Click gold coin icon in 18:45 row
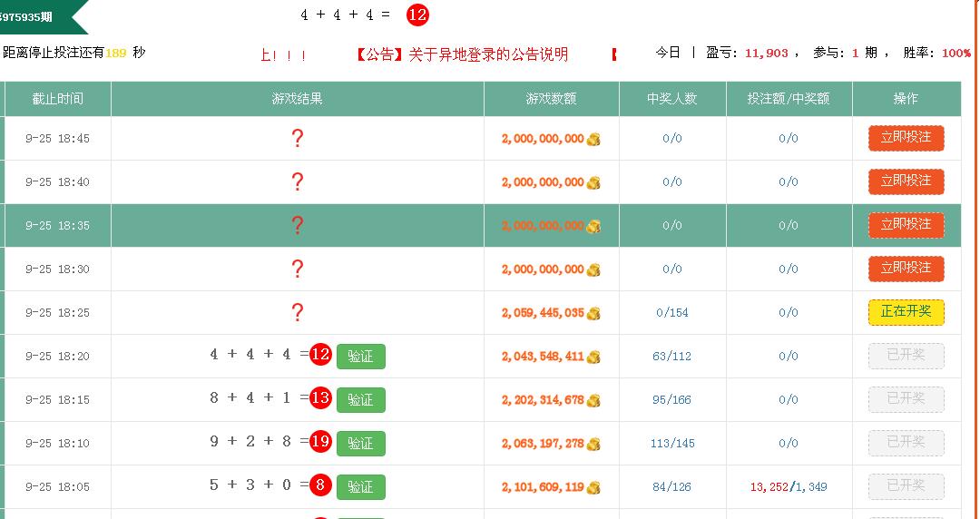Screen dimensions: 980x519 [x=593, y=140]
